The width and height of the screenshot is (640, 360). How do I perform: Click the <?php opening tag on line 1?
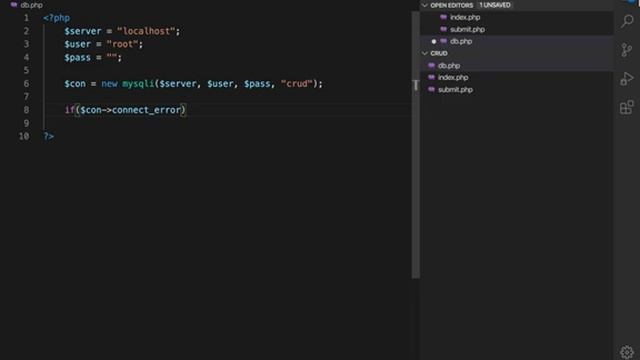tap(57, 18)
